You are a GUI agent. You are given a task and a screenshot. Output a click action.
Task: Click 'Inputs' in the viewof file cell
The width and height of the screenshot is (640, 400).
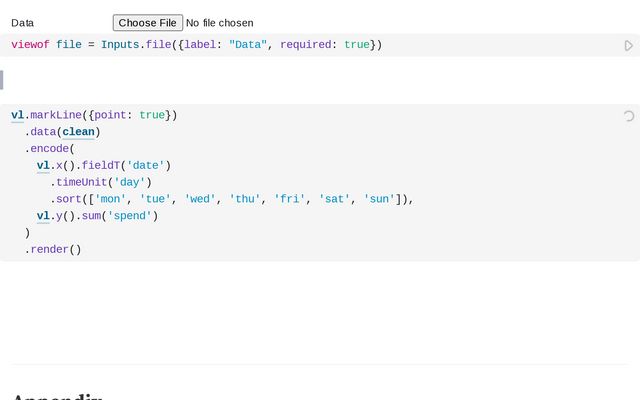click(x=121, y=45)
